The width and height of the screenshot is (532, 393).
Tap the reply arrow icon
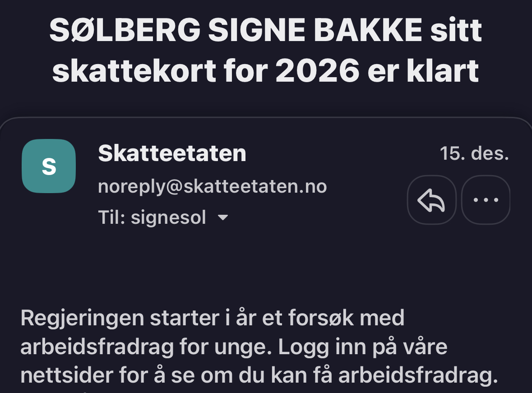point(431,199)
